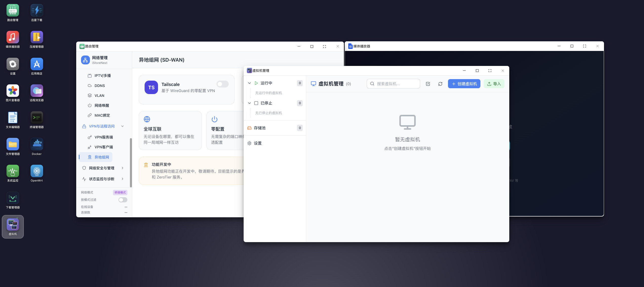Screen dimensions: 644x287
Task: Collapse the VPN与远程访问 section
Action: [x=123, y=126]
